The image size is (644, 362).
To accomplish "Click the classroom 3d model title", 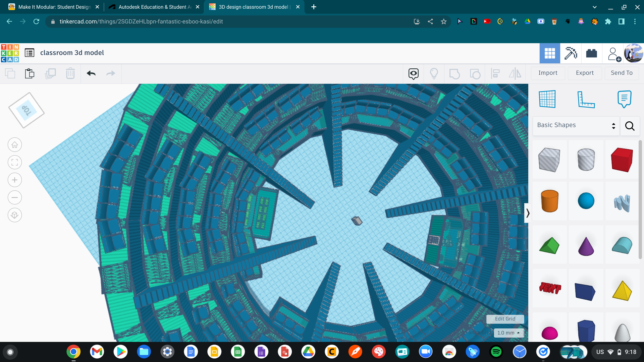I will pos(72,53).
